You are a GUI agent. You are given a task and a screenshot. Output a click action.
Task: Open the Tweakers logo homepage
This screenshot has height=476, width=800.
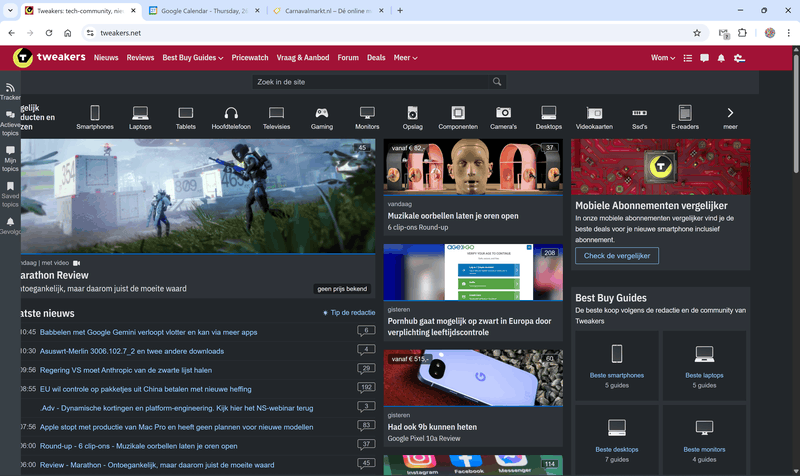[x=49, y=58]
